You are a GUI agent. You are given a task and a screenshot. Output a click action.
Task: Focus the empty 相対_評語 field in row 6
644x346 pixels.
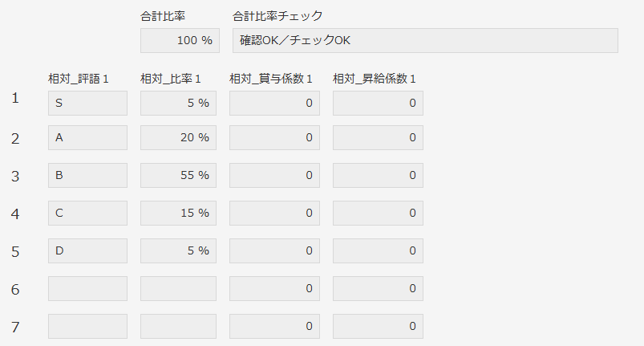[x=87, y=288]
